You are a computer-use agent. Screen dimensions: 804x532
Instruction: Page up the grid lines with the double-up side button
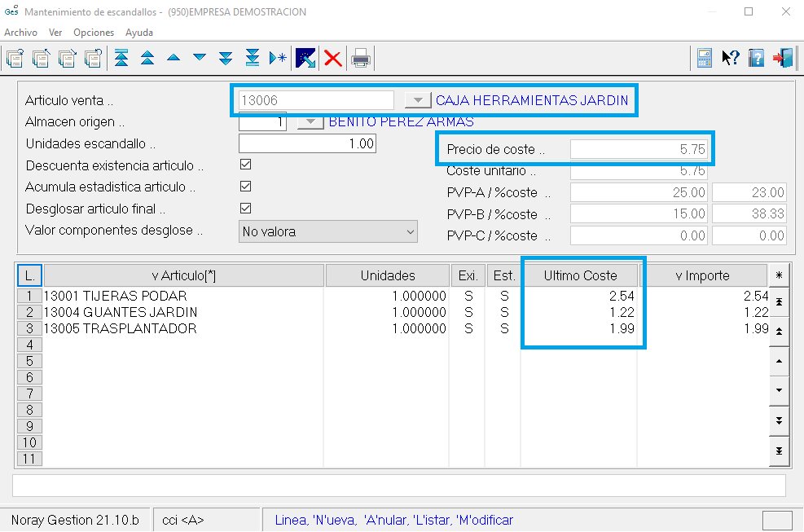779,332
